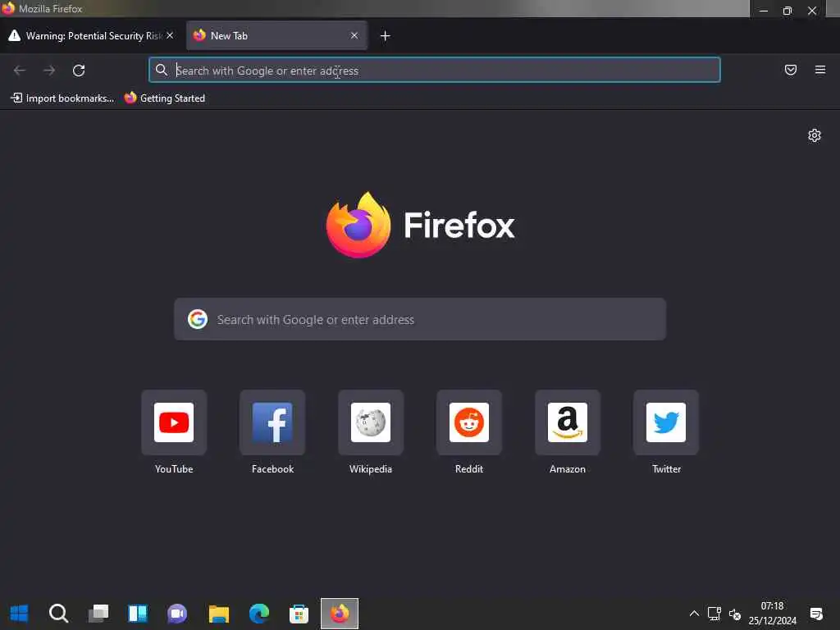Image resolution: width=840 pixels, height=630 pixels.
Task: Launch Microsoft Edge from the taskbar
Action: 258,614
